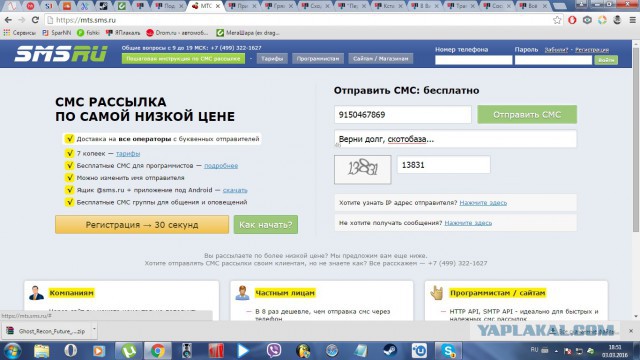The height and width of the screenshot is (360, 640).
Task: Open Windows Explorer from the taskbar
Action: pos(41,351)
